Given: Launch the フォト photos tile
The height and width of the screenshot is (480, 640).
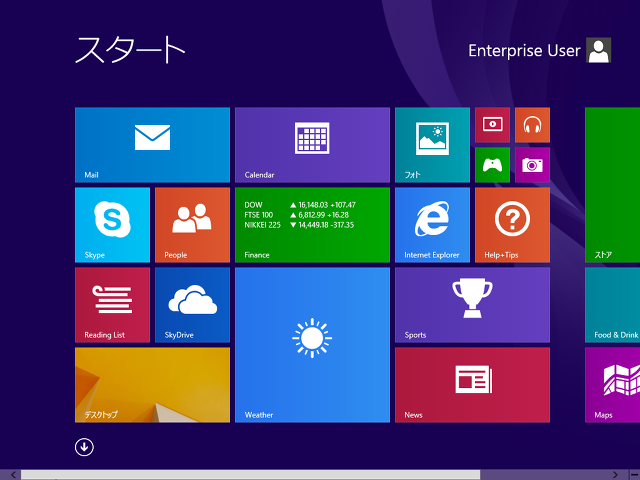Looking at the screenshot, I should [432, 145].
